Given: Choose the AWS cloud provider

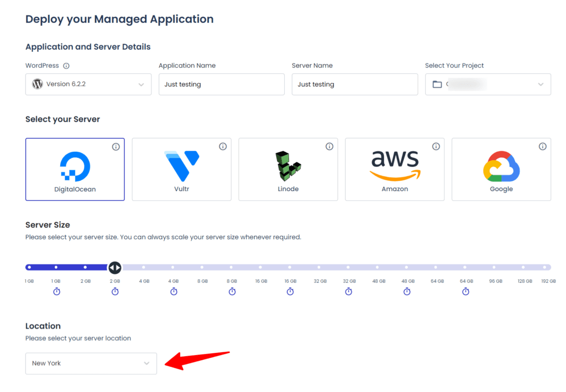Looking at the screenshot, I should pos(394,164).
